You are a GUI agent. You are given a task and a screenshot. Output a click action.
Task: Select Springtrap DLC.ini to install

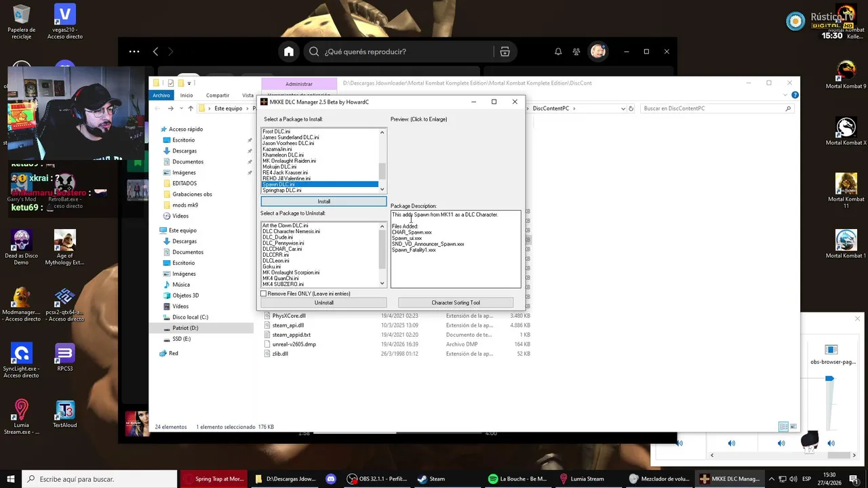tap(282, 190)
